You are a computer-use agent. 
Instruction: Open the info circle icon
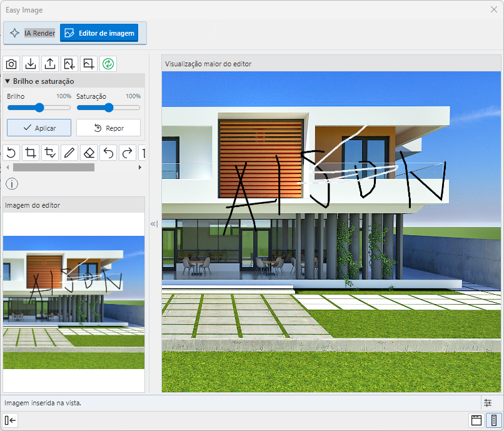(12, 184)
